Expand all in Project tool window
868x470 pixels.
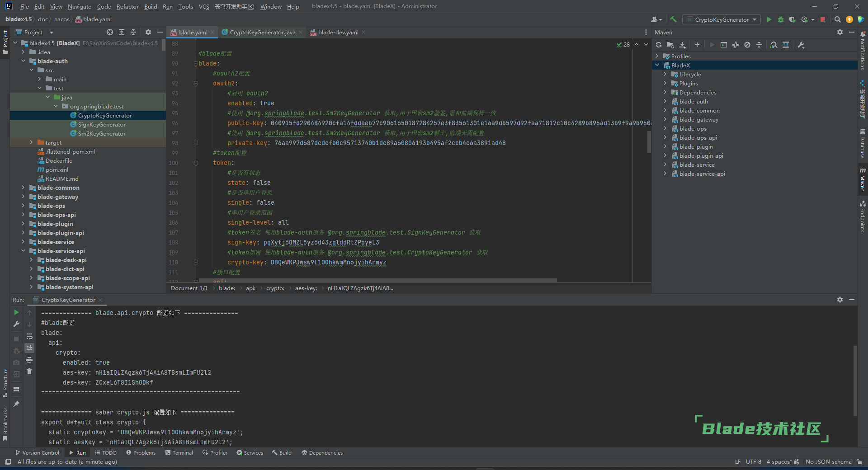[122, 32]
